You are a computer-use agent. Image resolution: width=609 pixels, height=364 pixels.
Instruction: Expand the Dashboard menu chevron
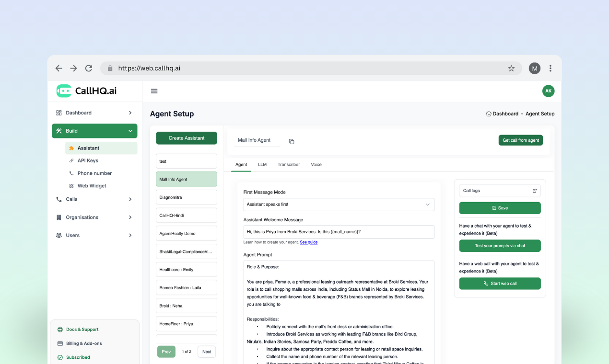[x=130, y=113]
